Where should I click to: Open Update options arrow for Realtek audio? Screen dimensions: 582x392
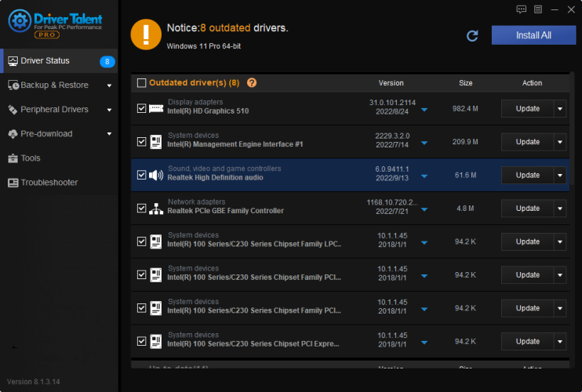pyautogui.click(x=560, y=175)
